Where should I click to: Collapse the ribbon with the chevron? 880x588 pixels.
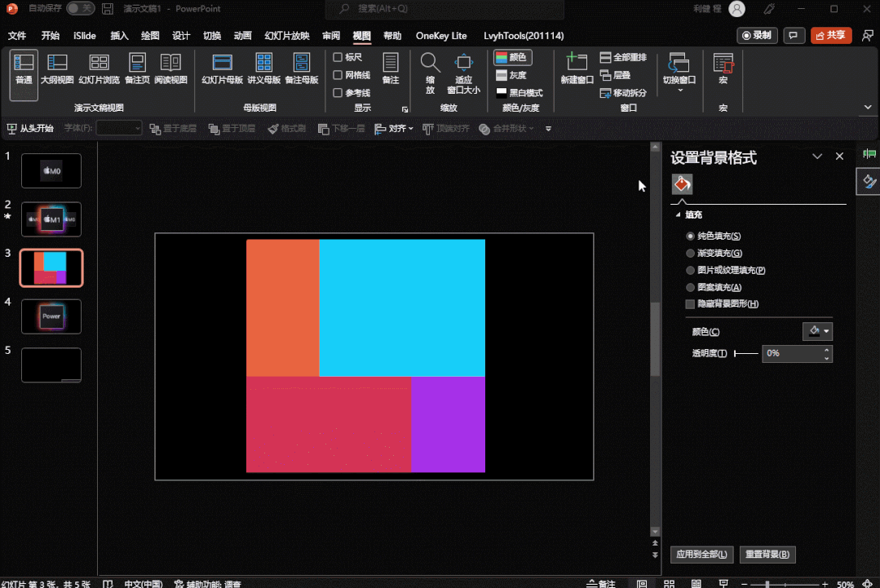[868, 107]
